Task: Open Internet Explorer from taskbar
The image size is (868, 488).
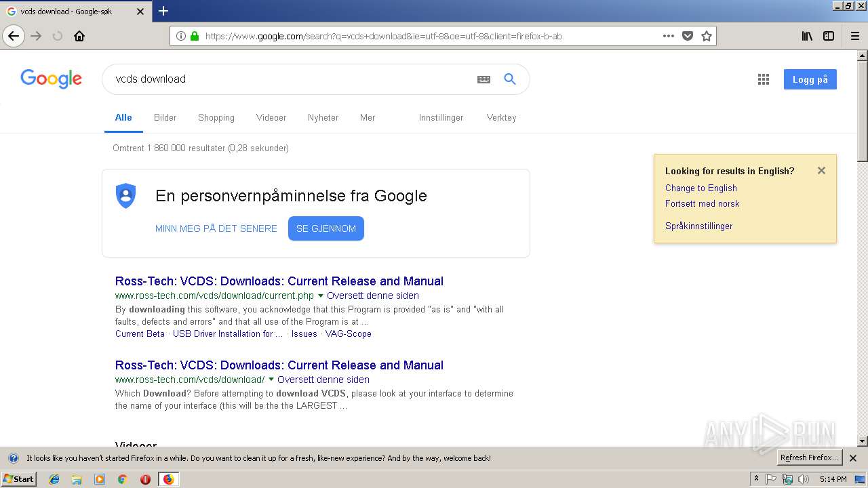Action: (54, 479)
